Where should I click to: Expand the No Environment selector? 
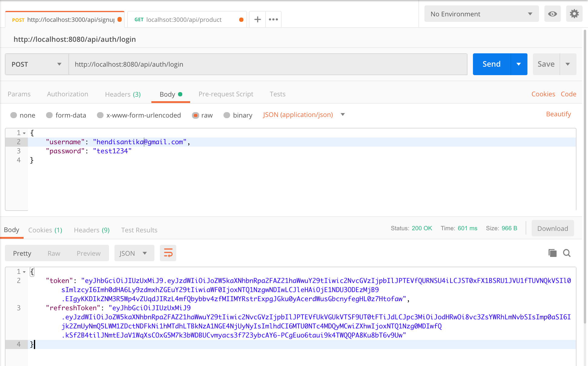point(481,14)
